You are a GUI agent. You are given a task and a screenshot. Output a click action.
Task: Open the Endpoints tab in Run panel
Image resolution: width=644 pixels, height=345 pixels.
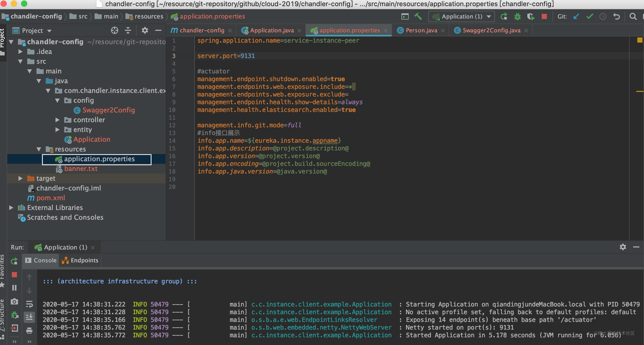point(80,260)
